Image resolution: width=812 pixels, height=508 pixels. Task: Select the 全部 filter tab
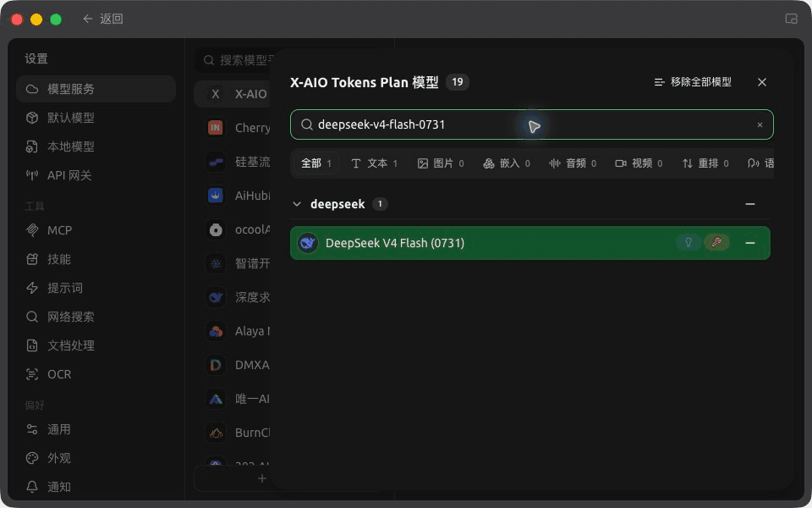pyautogui.click(x=315, y=163)
